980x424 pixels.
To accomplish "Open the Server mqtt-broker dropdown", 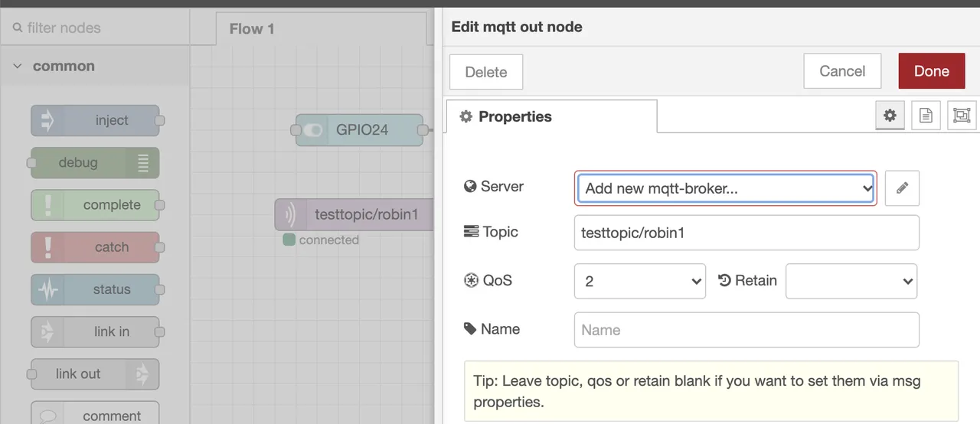I will tap(725, 188).
